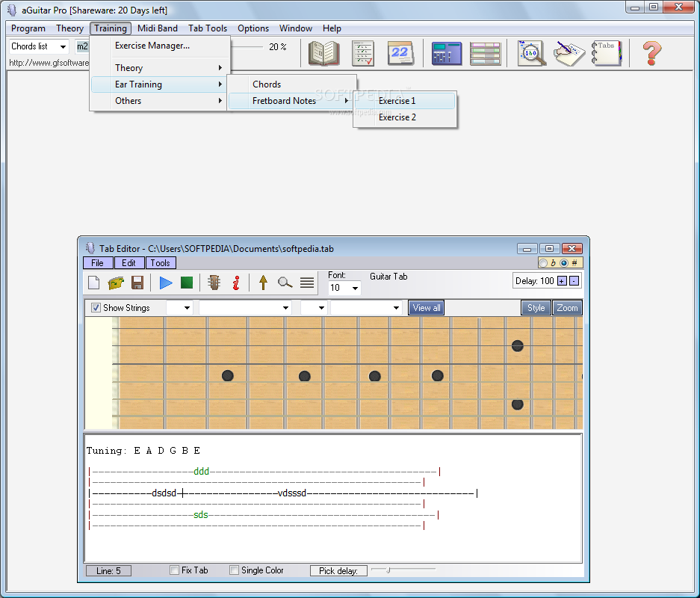Open the book icon in main toolbar
Viewport: 700px width, 598px height.
[323, 53]
